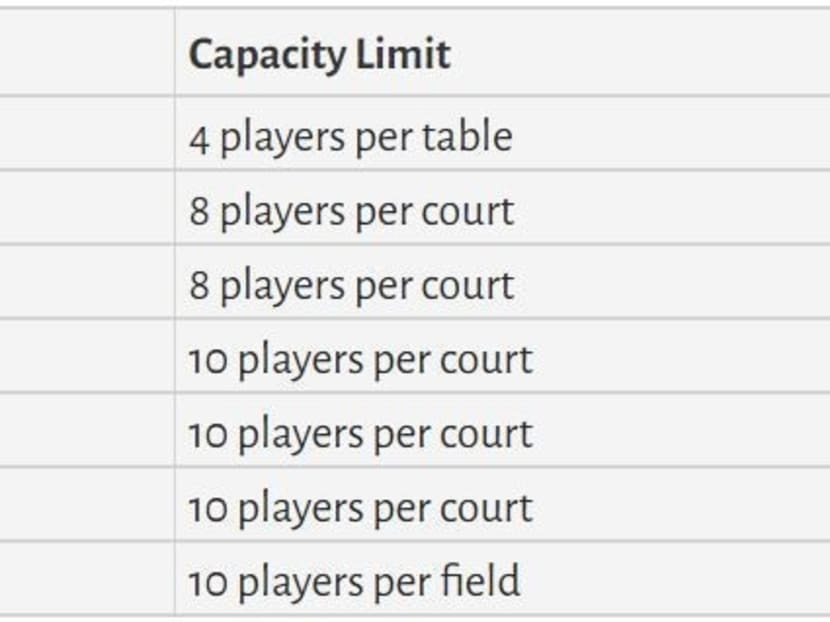This screenshot has height=622, width=830.
Task: Select blank cell left of second '8 players per court'
Action: (x=86, y=284)
